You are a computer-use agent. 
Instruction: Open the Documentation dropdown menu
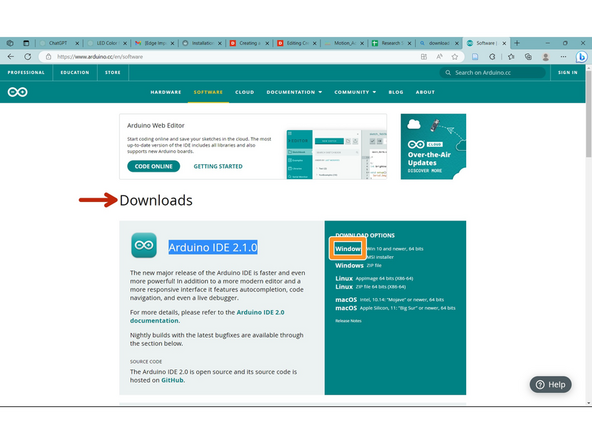[294, 92]
